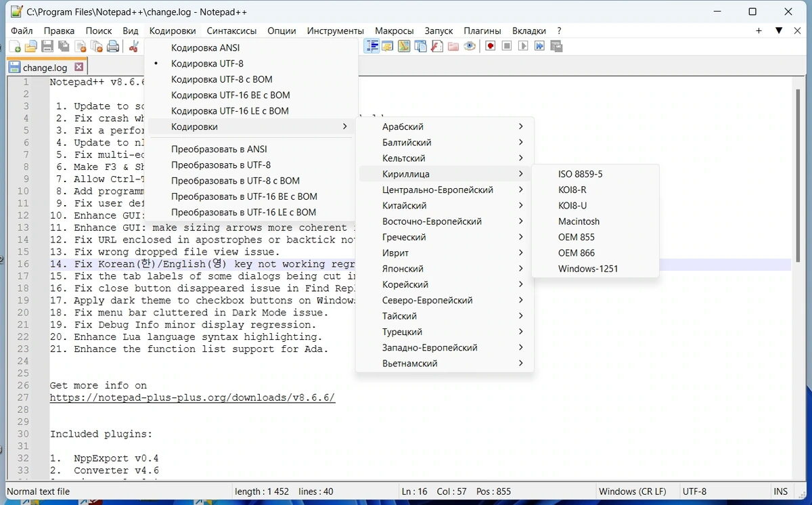Expand the Кельтский submenu
The height and width of the screenshot is (505, 812).
445,158
